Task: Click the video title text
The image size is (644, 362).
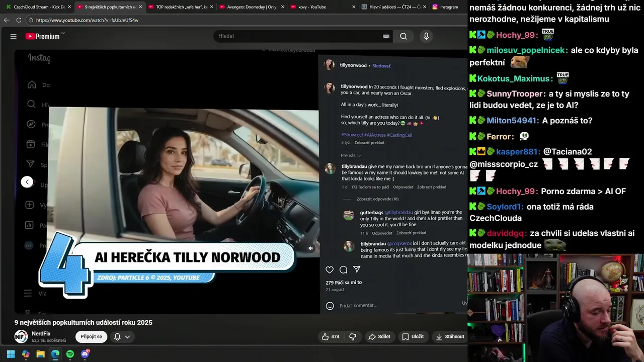Action: coord(83,323)
